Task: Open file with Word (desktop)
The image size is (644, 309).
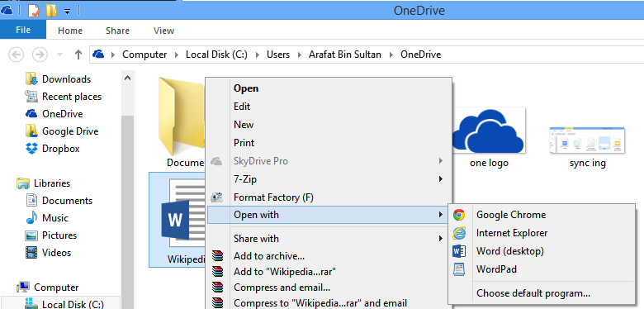Action: pyautogui.click(x=542, y=250)
